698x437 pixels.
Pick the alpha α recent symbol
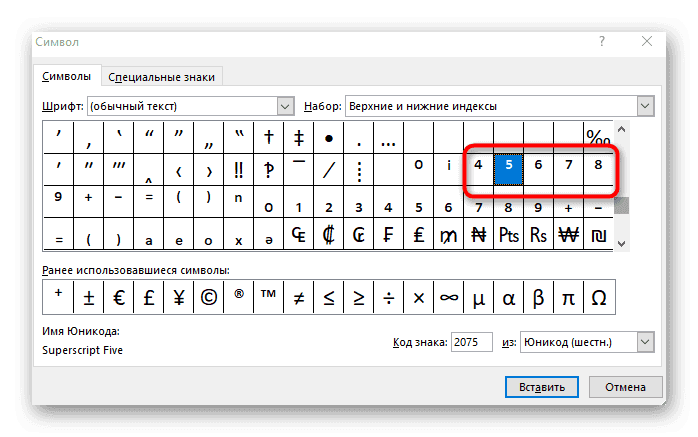click(508, 297)
